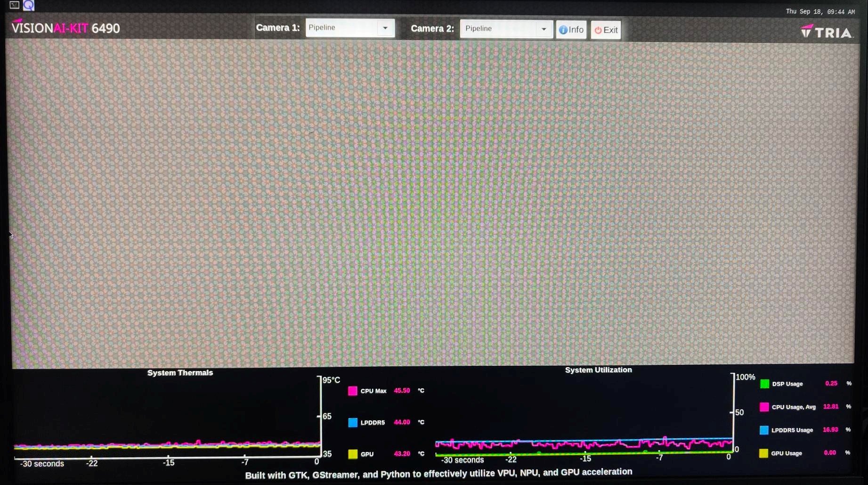Click the System Thermals title

click(180, 372)
